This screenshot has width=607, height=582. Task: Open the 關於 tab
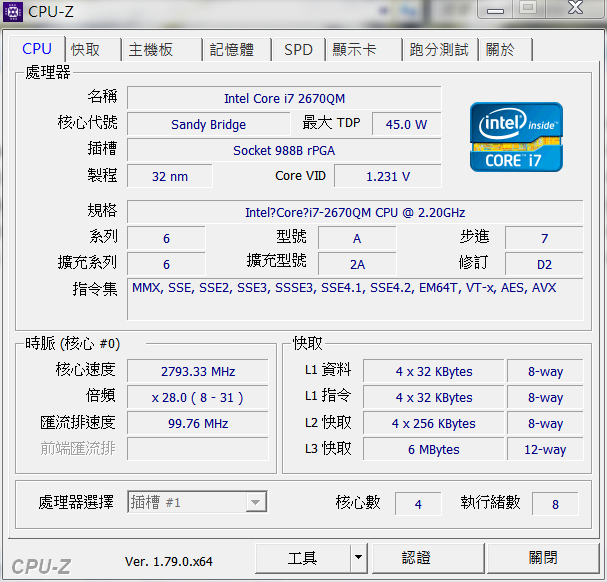(x=506, y=50)
